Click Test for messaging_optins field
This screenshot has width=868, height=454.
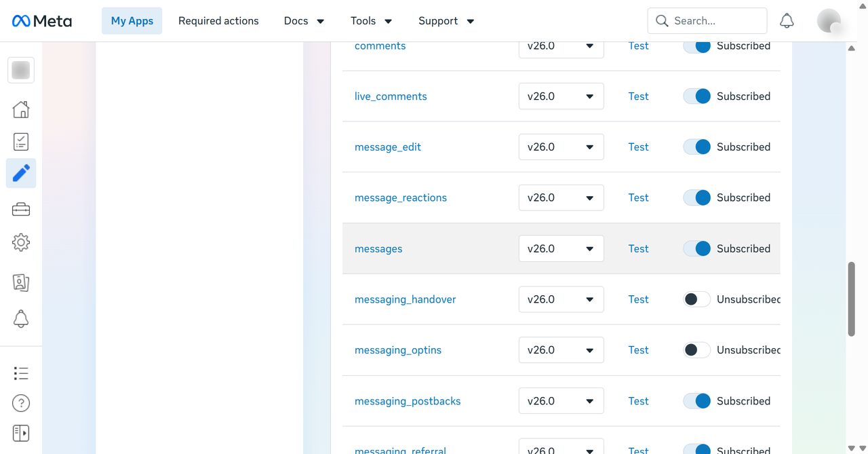[x=639, y=350]
